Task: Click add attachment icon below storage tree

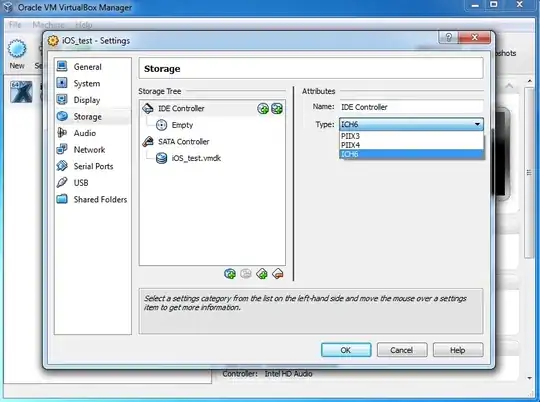Action: [230, 274]
